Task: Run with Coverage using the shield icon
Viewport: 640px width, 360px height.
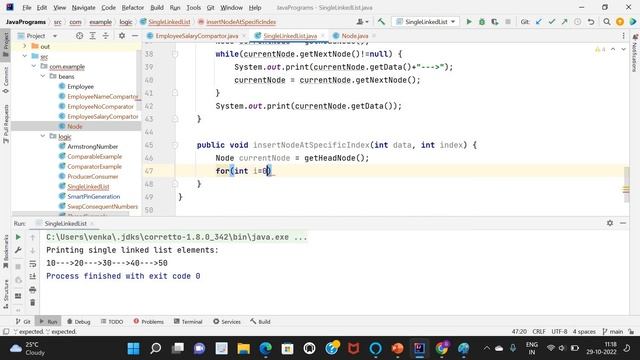Action: tap(495, 22)
